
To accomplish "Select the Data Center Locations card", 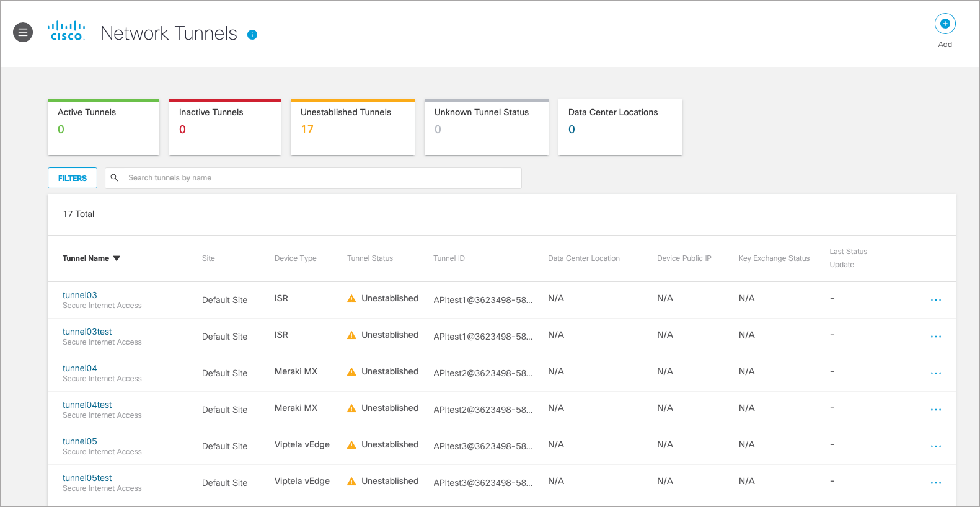I will 620,127.
